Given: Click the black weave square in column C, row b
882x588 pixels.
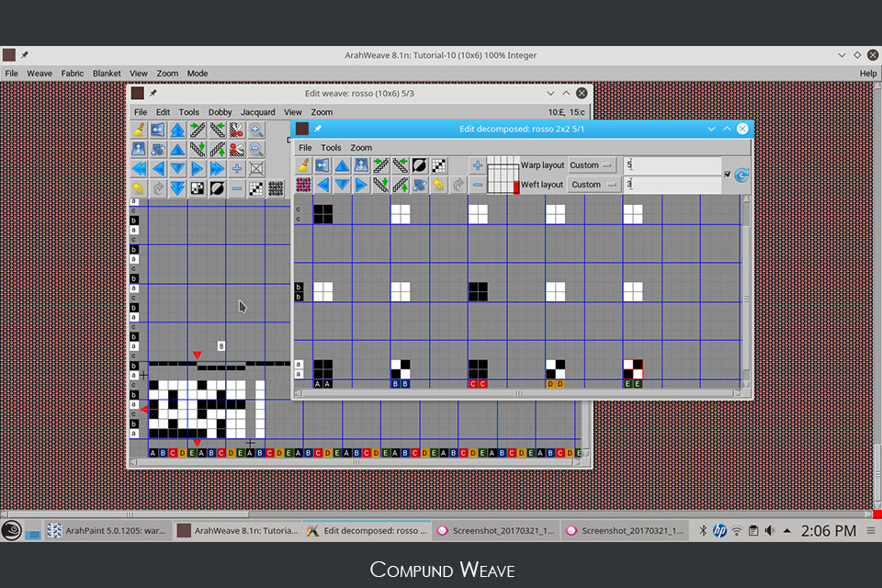Looking at the screenshot, I should [478, 291].
